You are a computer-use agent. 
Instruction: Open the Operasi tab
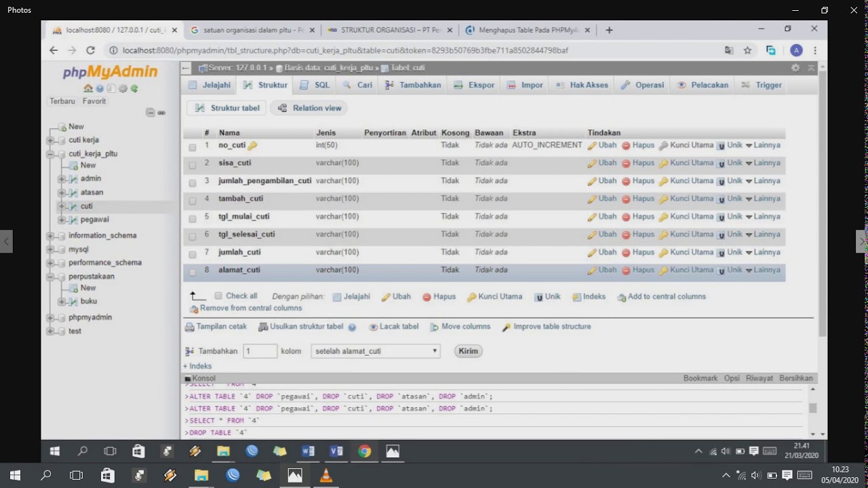tap(642, 85)
